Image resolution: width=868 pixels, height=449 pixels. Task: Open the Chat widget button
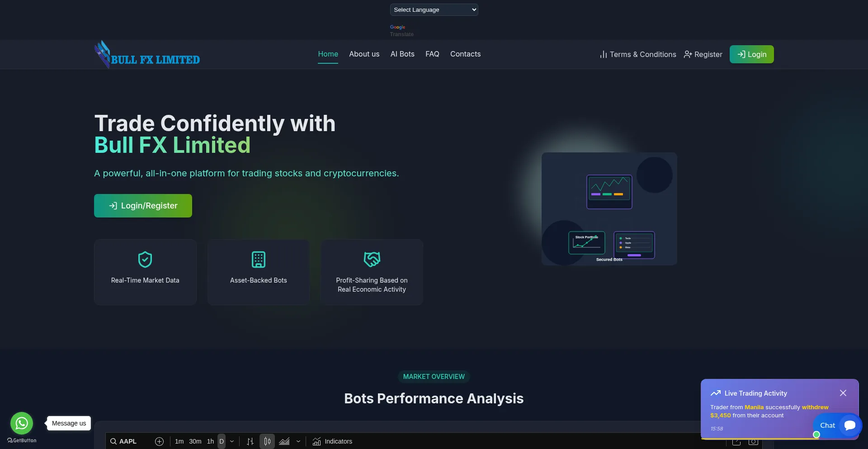tap(837, 425)
